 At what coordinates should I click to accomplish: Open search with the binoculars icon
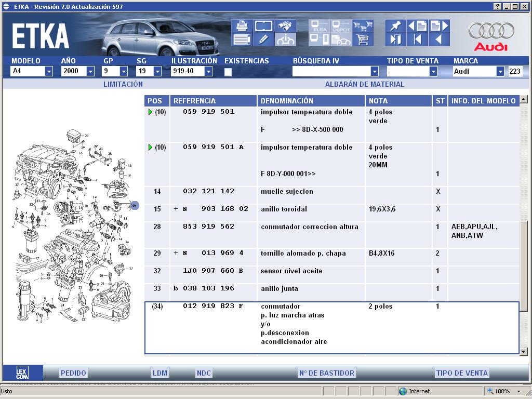click(285, 26)
